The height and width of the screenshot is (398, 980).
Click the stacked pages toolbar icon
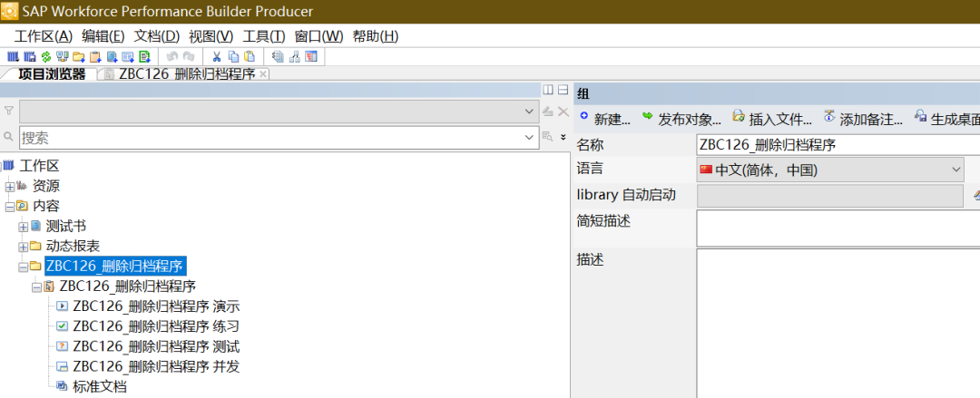278,57
